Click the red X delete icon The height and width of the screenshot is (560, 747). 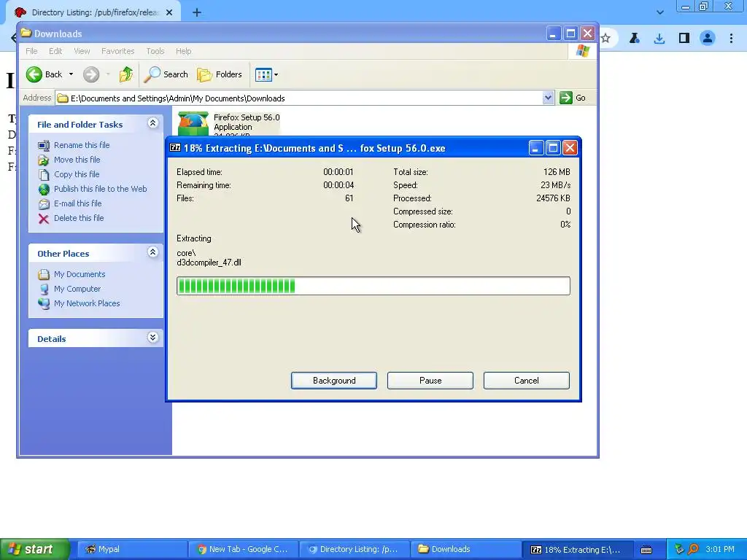[x=43, y=219]
